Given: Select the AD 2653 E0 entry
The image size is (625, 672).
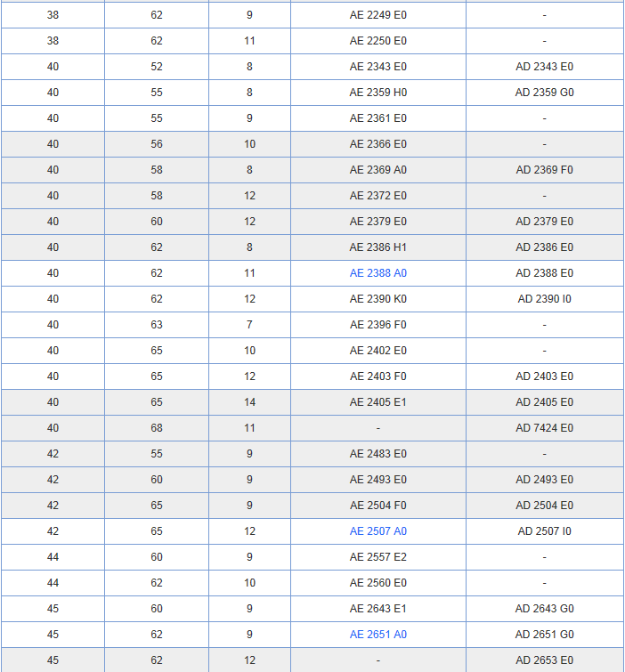Looking at the screenshot, I should pos(544,660).
